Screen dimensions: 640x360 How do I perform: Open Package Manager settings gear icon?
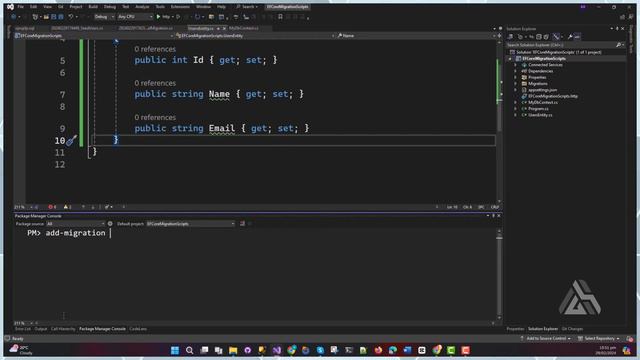click(110, 224)
